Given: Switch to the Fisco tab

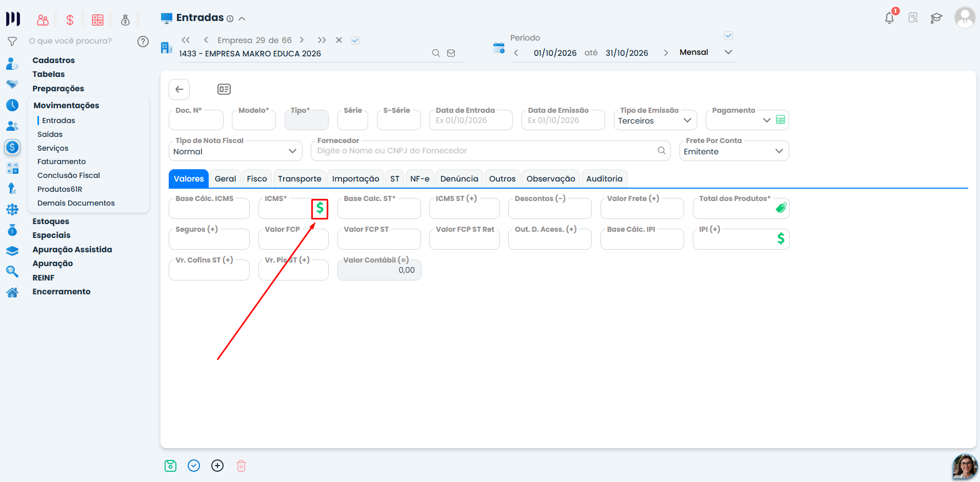Looking at the screenshot, I should (x=257, y=178).
